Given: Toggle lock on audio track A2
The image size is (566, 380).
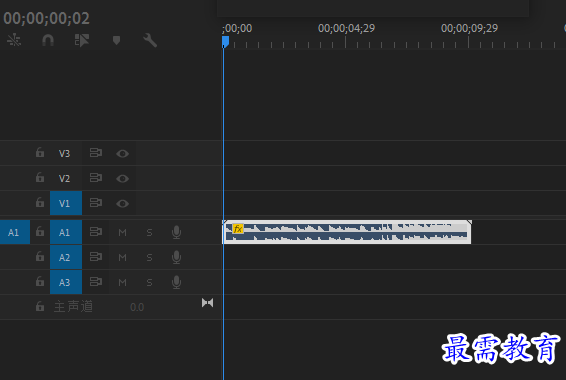Looking at the screenshot, I should point(40,257).
